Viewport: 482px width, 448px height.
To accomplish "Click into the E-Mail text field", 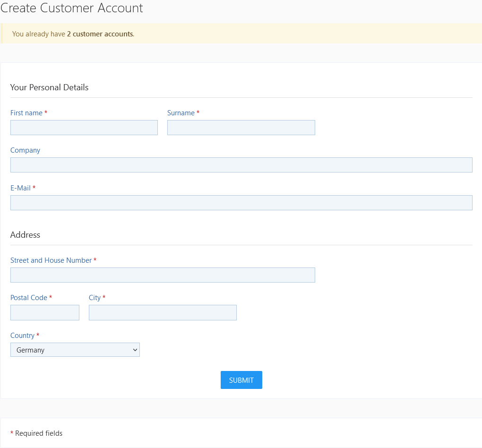I will pos(241,203).
